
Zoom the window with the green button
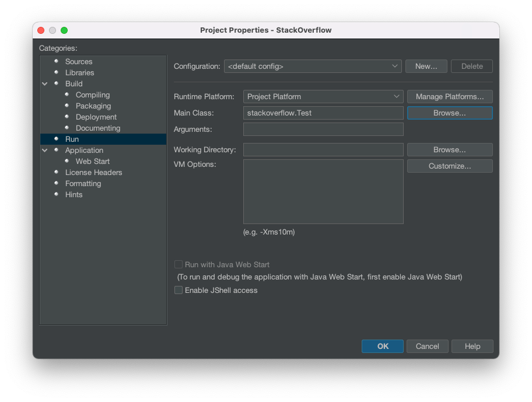(x=64, y=30)
